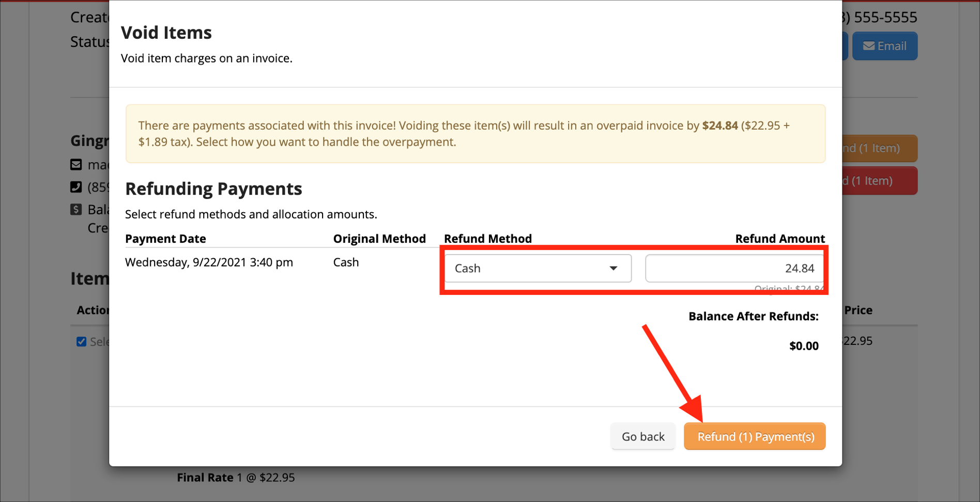
Task: Click the red (1 Item) button behind dialog
Action: (x=880, y=181)
